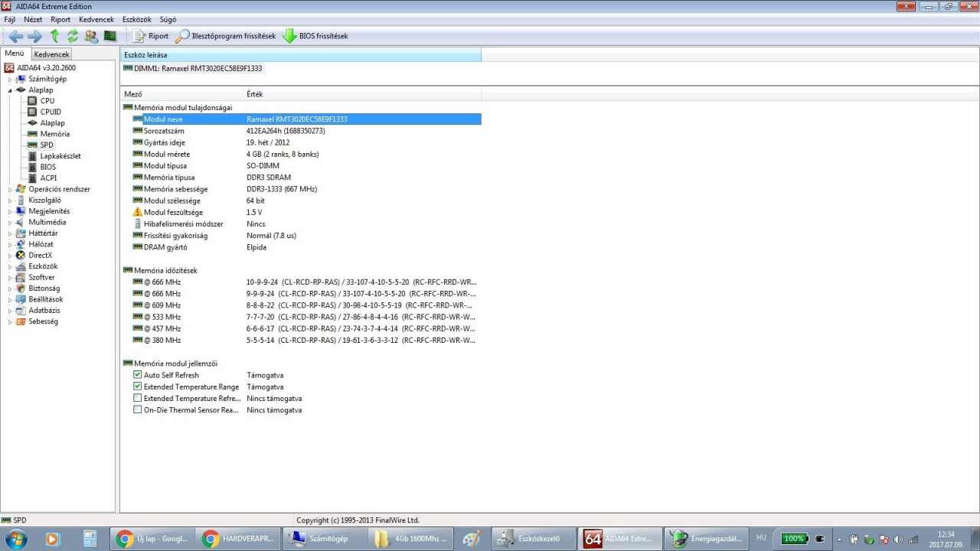The width and height of the screenshot is (980, 551).
Task: Open Illesztőprogram frissítések
Action: tap(226, 36)
